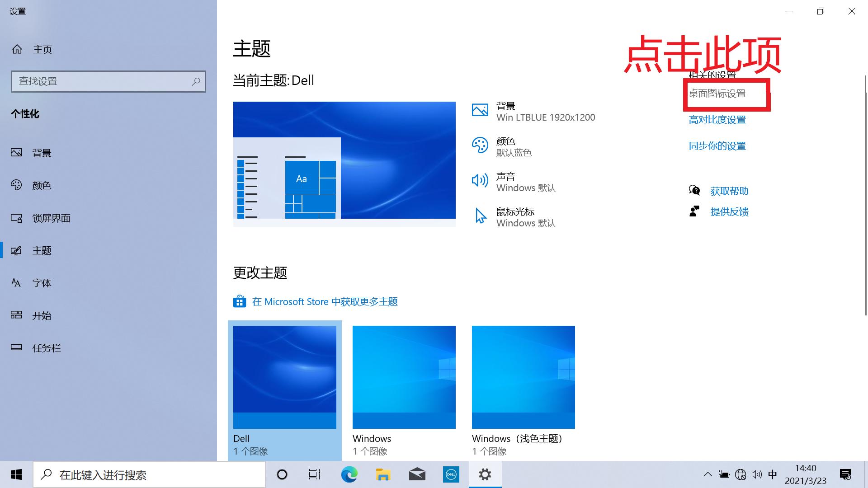Click the 声音 speaker icon for Windows 默认
The image size is (868, 488).
(x=480, y=180)
